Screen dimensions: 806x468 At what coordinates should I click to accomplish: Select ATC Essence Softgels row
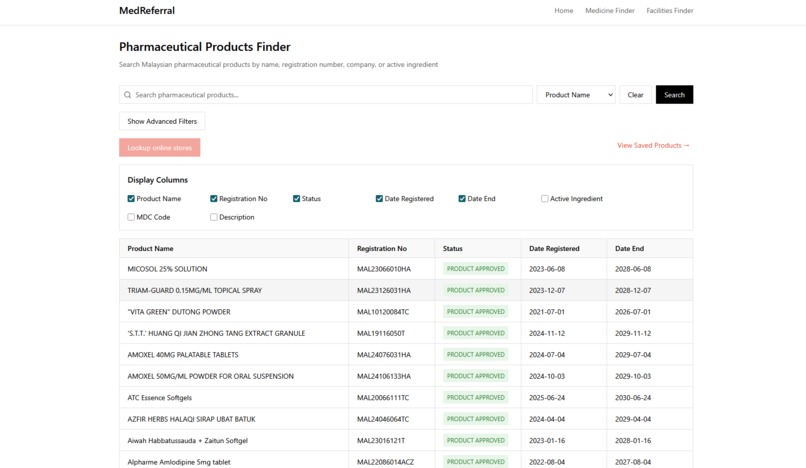(x=406, y=398)
